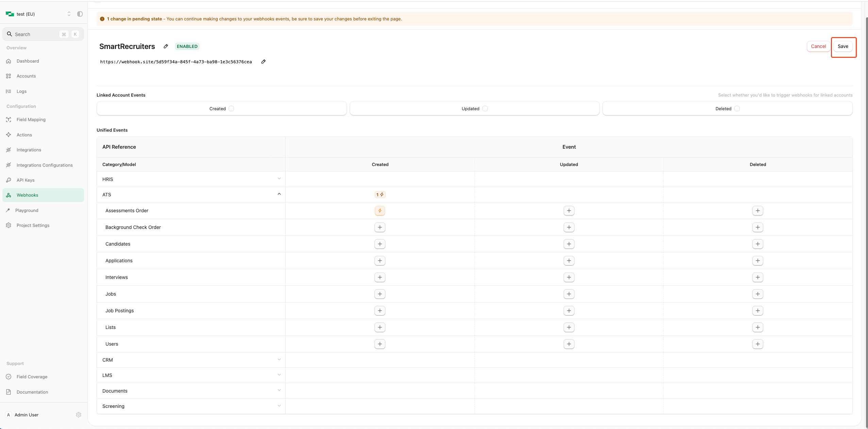Click the pencil icon beside SmartRecruiters title

[166, 46]
